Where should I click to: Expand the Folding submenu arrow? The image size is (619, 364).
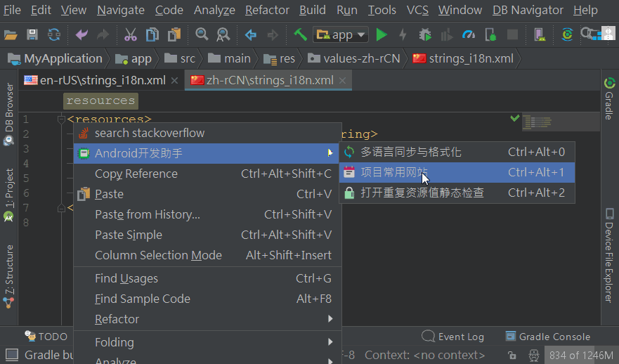coord(330,342)
